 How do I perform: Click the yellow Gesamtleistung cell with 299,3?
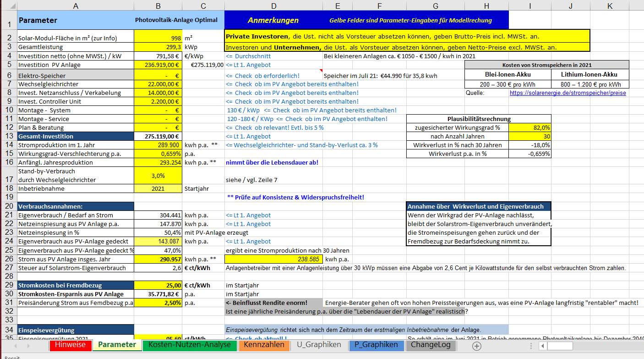(x=158, y=47)
